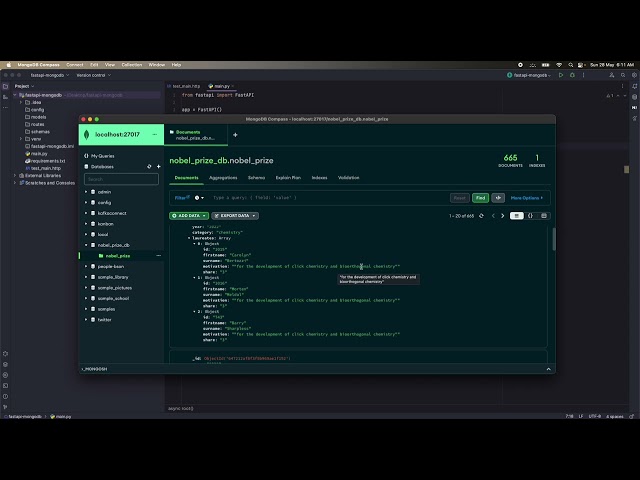Expand the config database

pyautogui.click(x=86, y=202)
